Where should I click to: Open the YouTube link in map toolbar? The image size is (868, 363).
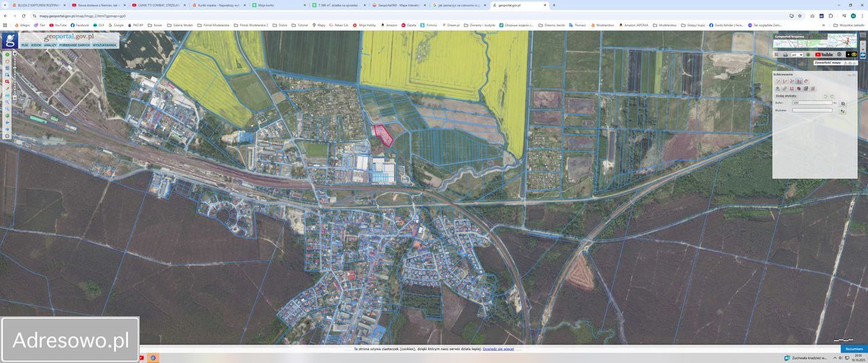point(823,55)
